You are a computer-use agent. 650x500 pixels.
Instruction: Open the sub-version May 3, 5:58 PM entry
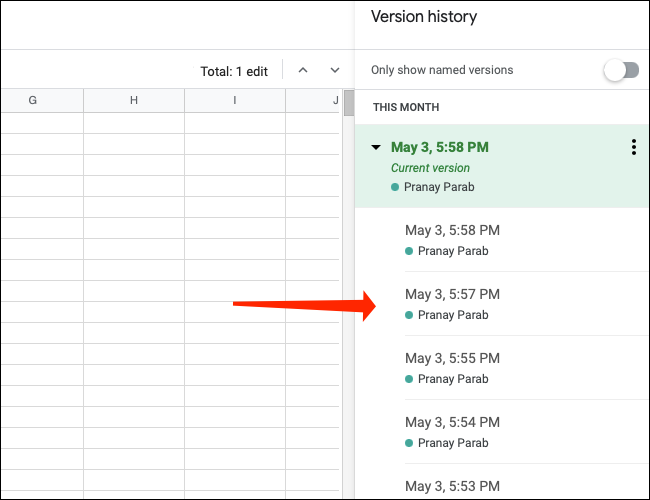(x=452, y=230)
